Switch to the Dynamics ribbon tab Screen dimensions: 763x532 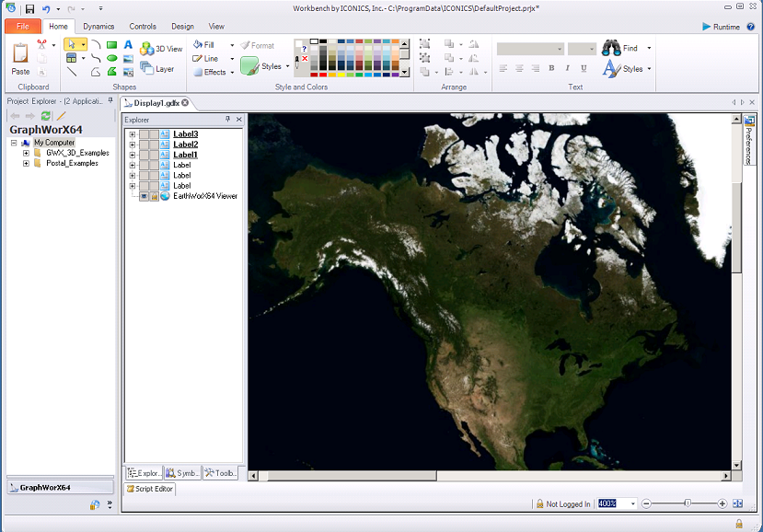98,26
